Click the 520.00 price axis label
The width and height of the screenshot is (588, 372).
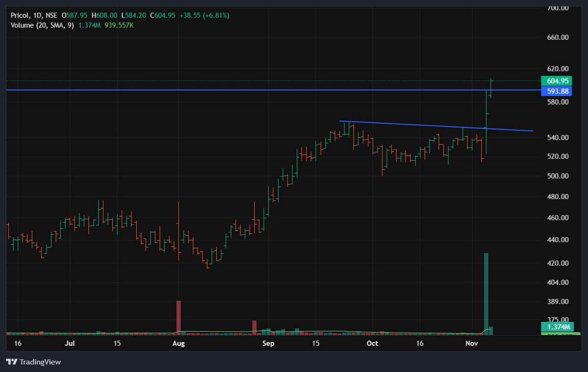(x=558, y=156)
